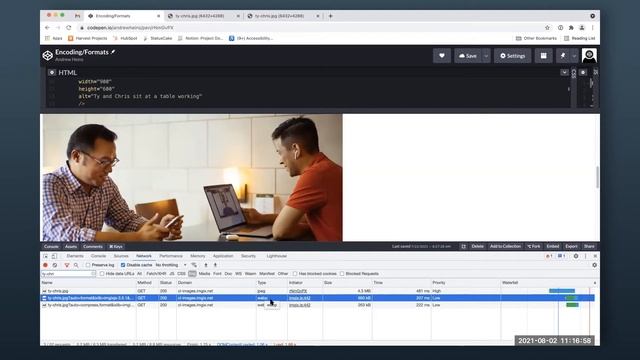The width and height of the screenshot is (640, 360).
Task: Import HAR file upload arrow icon
Action: [206, 265]
